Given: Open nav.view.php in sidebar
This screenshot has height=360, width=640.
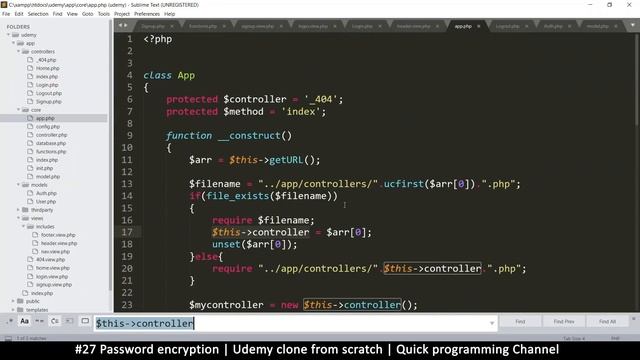Looking at the screenshot, I should tap(55, 251).
